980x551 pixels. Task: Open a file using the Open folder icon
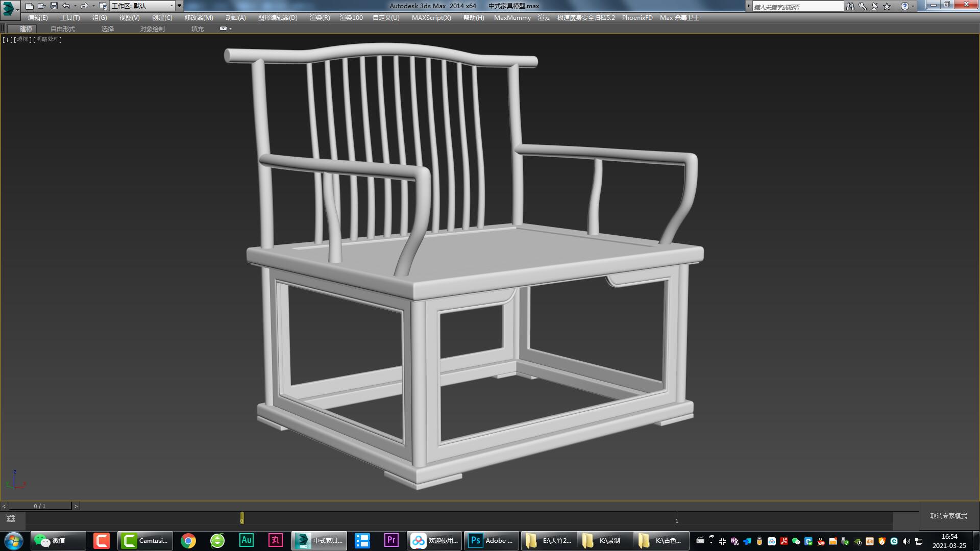coord(41,6)
